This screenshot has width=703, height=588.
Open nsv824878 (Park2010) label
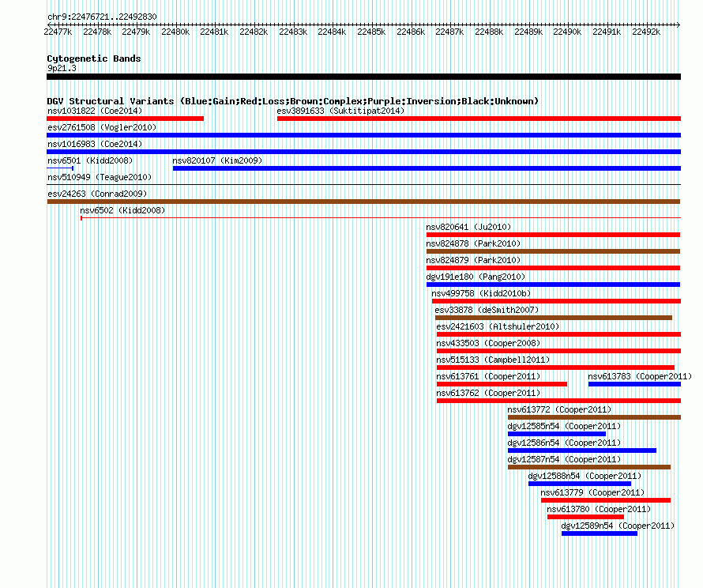click(473, 243)
